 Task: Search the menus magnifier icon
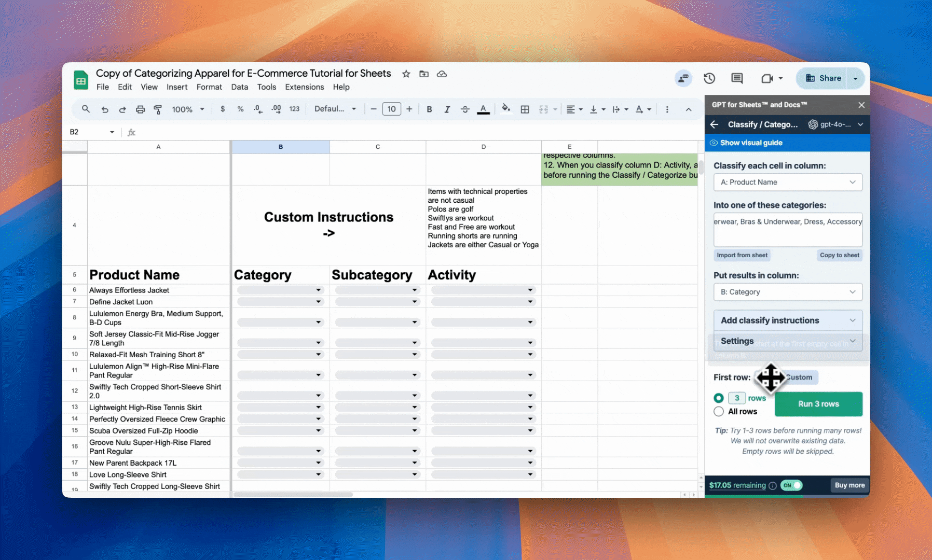[86, 109]
